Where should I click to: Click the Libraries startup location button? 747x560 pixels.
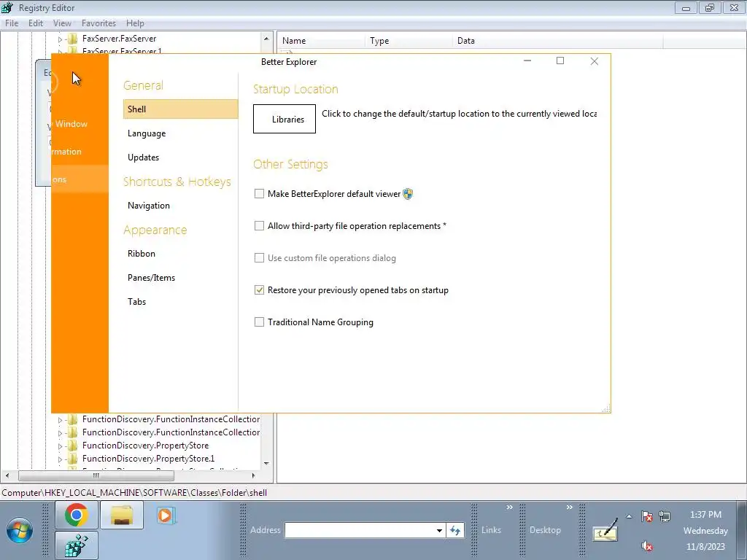click(x=285, y=119)
